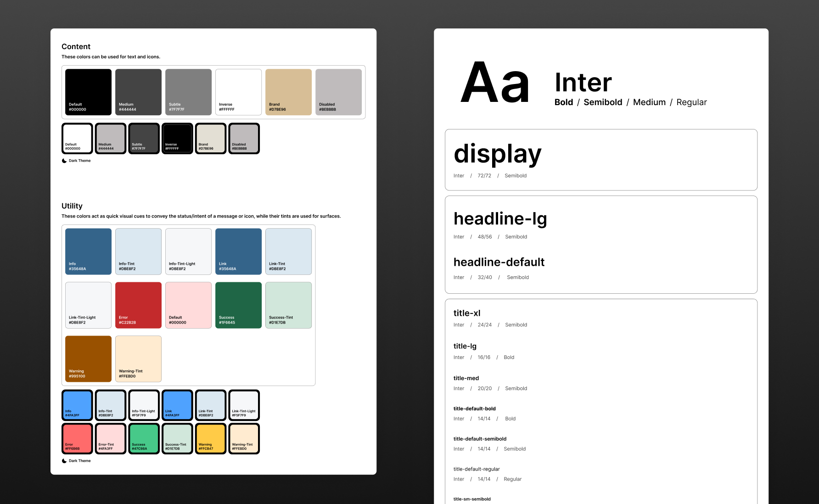819x504 pixels.
Task: Click the moon icon under Utility swatches
Action: pyautogui.click(x=64, y=461)
